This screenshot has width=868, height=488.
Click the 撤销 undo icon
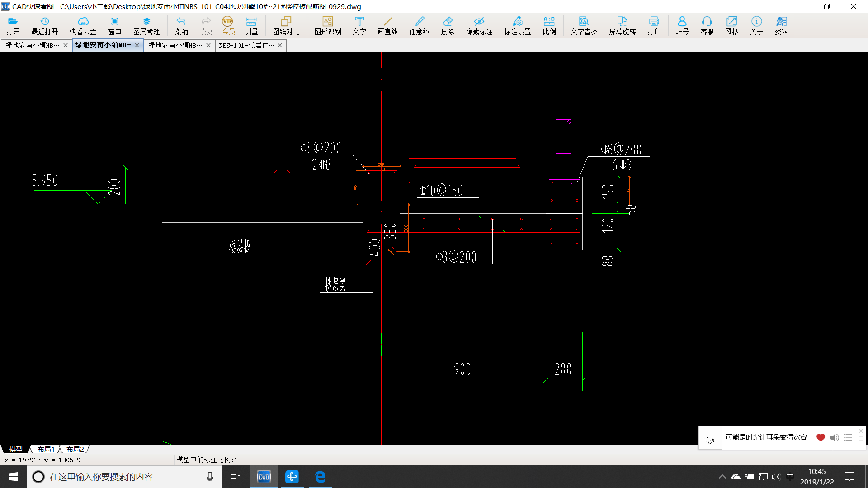coord(181,25)
